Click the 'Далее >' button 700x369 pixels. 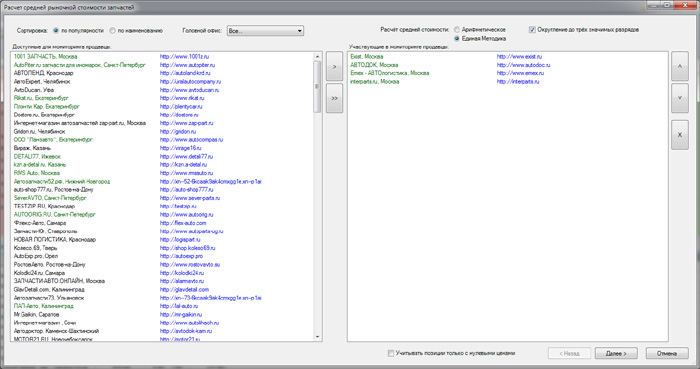click(616, 353)
